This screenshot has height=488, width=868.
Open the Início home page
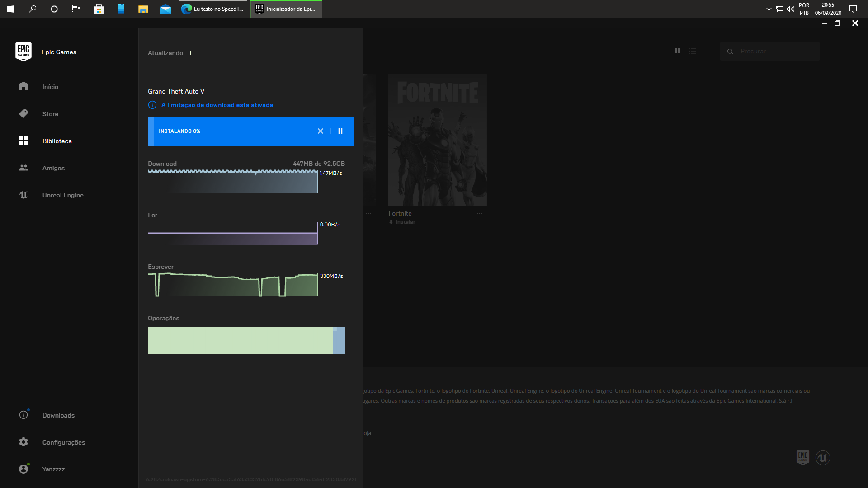50,87
